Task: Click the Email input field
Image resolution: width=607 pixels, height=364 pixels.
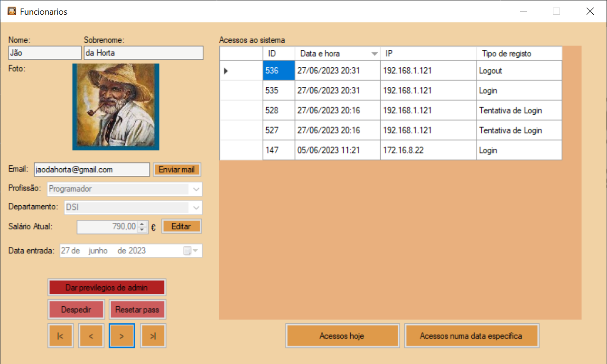Action: (92, 170)
